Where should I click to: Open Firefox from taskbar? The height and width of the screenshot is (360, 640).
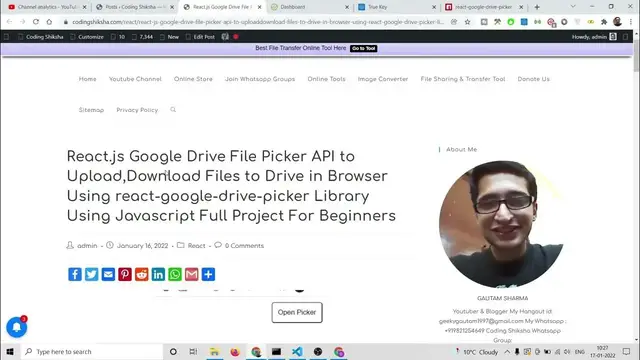point(235,351)
